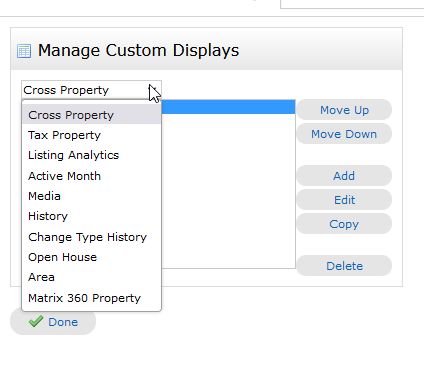Click the green checkmark on Done
This screenshot has height=369, width=424.
pos(36,321)
